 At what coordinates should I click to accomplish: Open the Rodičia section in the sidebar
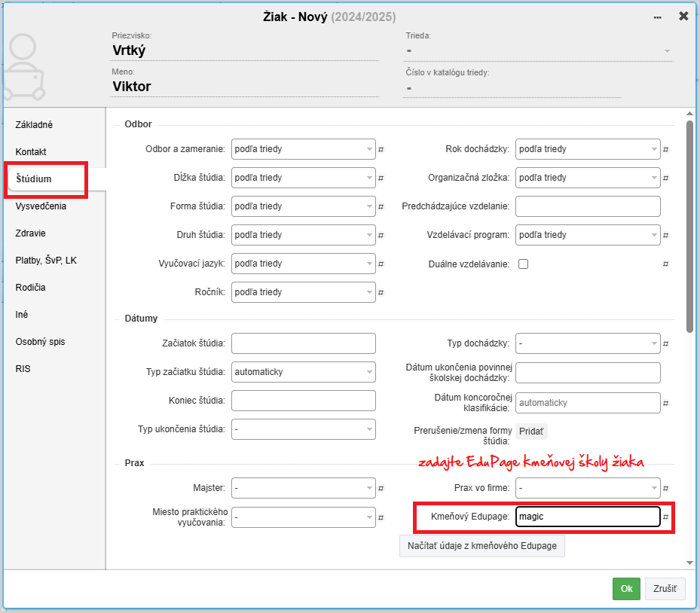(x=31, y=288)
